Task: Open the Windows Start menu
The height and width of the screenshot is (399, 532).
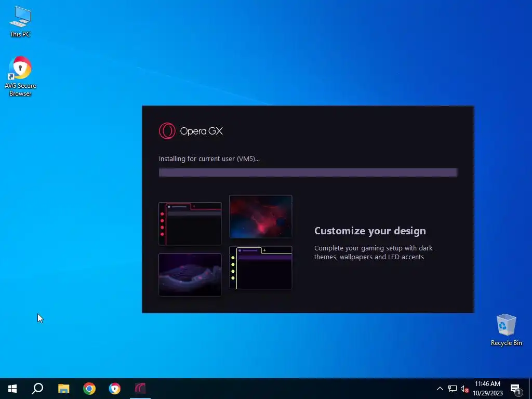Action: click(12, 389)
